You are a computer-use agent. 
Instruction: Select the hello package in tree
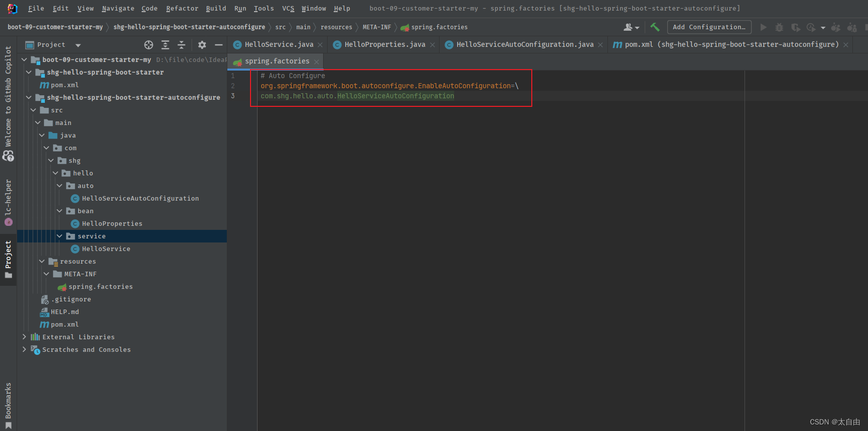(83, 173)
